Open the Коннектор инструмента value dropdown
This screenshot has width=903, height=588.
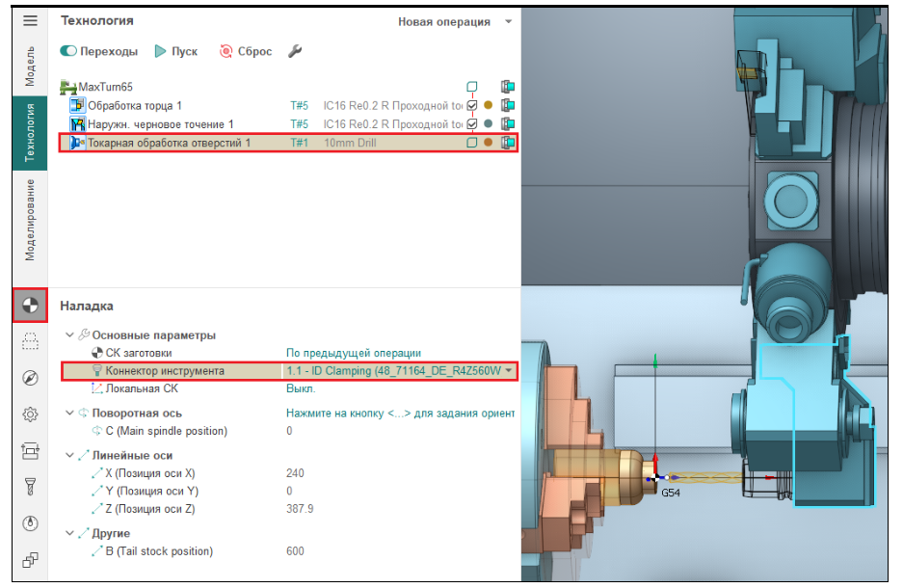coord(509,371)
